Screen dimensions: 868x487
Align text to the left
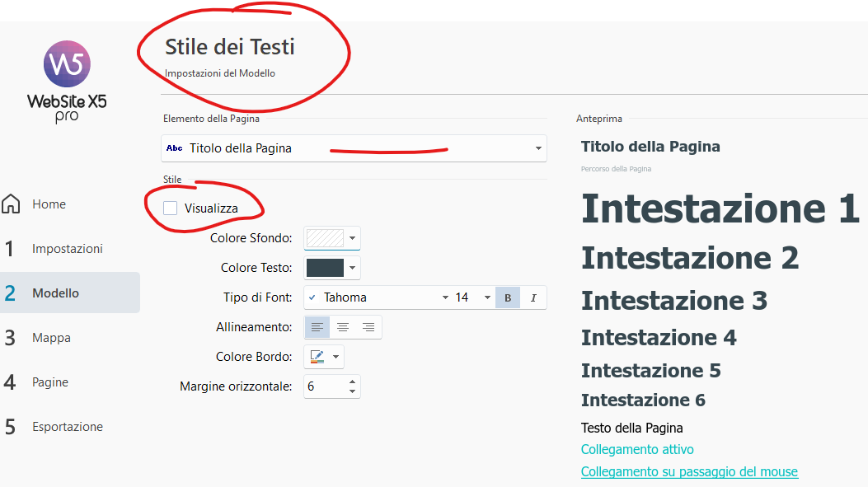[x=317, y=327]
